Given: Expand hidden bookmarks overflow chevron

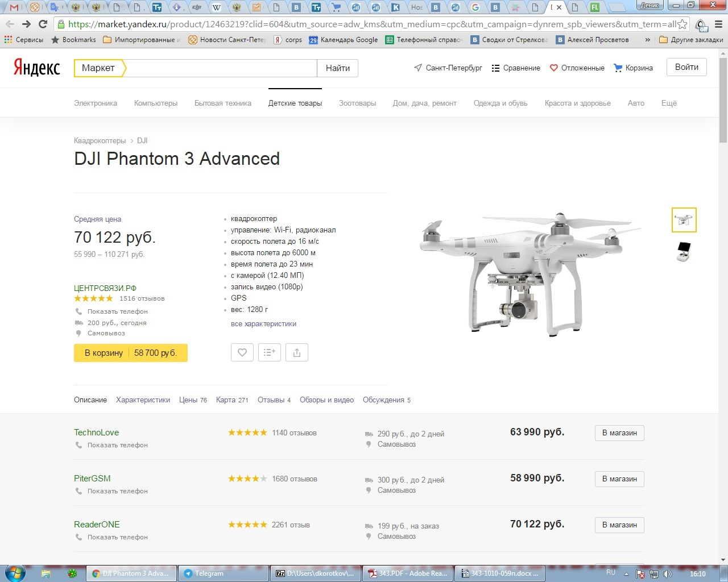Looking at the screenshot, I should [647, 40].
